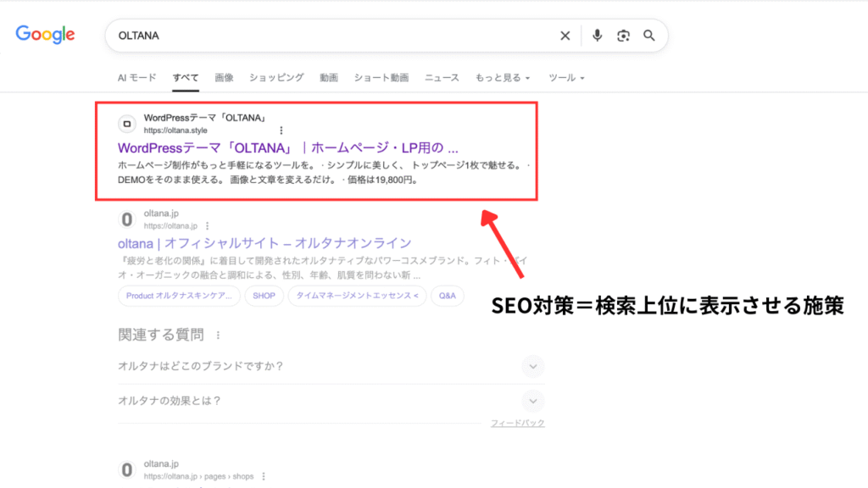
Task: Click the Google logo
Action: [x=45, y=35]
